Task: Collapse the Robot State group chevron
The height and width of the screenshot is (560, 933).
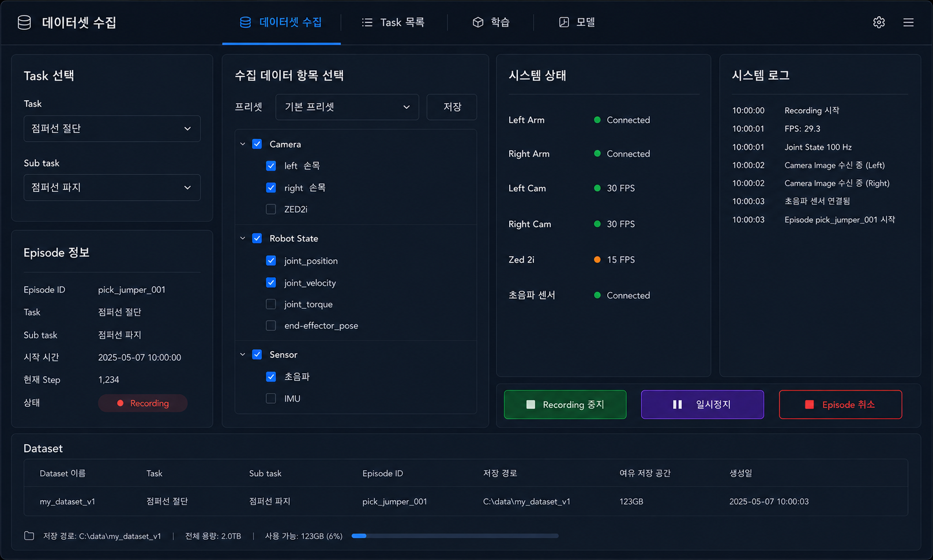Action: coord(243,239)
